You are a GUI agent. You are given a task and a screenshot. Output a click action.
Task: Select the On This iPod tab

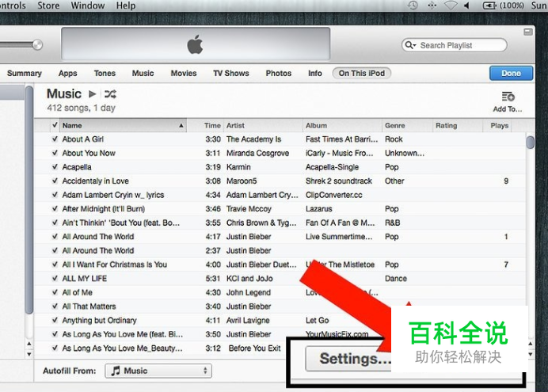click(362, 74)
